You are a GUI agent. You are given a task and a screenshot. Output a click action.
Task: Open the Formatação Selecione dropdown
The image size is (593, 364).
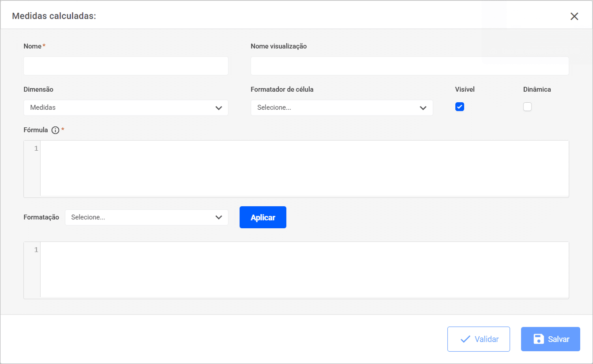[x=146, y=217]
